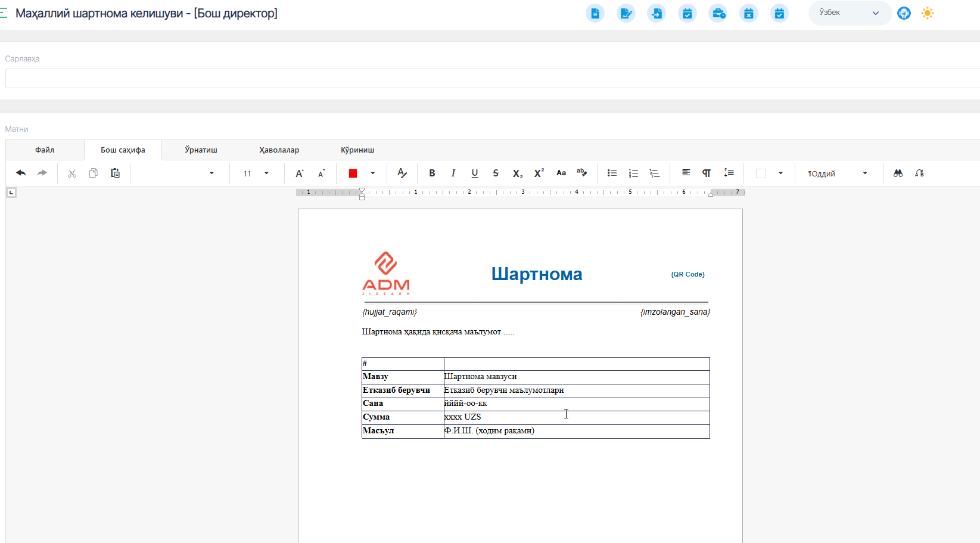Screen dimensions: 980x543
Task: Cut the selection with scissors icon
Action: pos(72,173)
